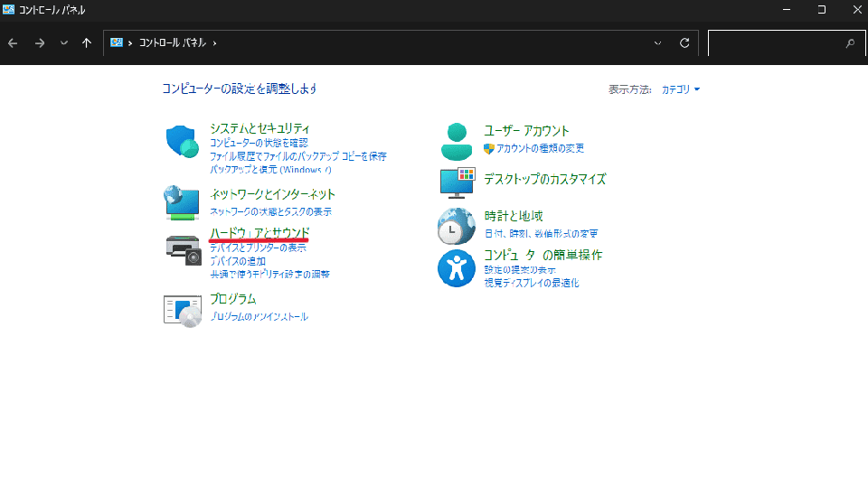Focus the Control Panel search box

786,43
